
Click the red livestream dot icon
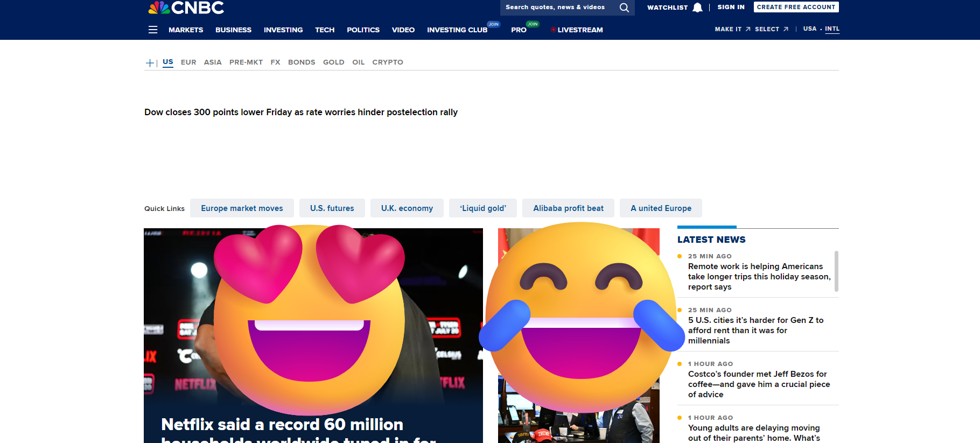tap(553, 30)
